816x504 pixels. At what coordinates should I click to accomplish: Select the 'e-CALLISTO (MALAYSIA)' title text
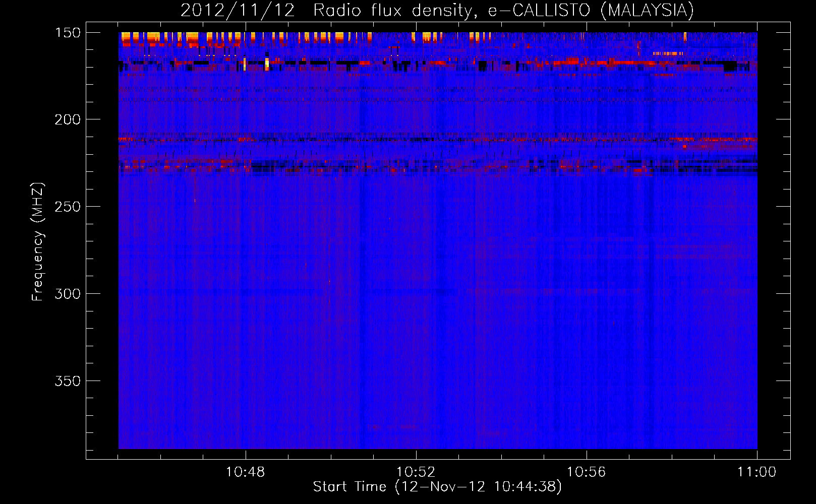(591, 11)
